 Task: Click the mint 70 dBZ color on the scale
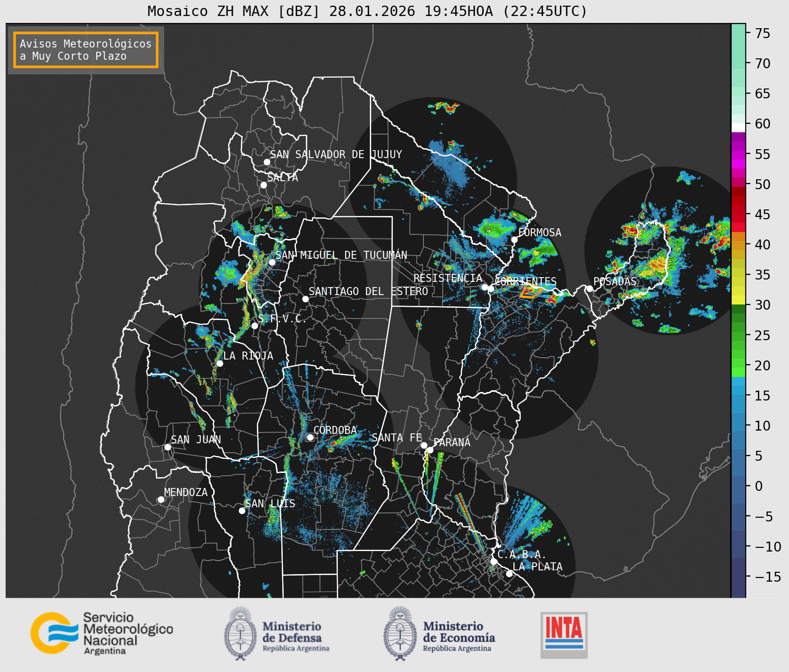738,64
